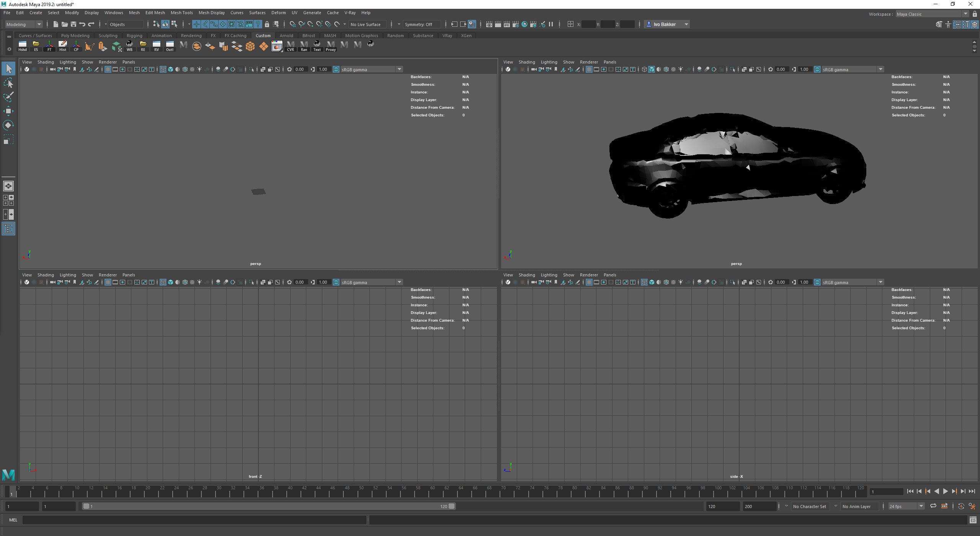Open the Ivo Bakker account dropdown
Viewport: 980px width, 536px height.
point(667,24)
